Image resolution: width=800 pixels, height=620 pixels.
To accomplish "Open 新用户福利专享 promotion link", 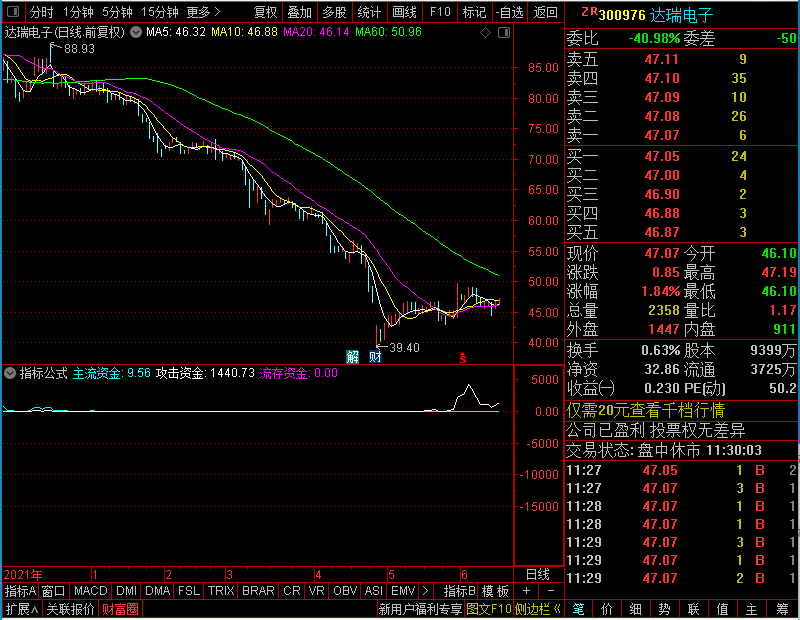I will click(420, 609).
